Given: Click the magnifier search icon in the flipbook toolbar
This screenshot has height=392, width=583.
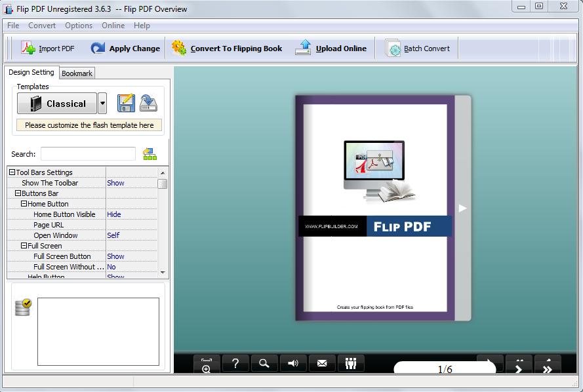Looking at the screenshot, I should 264,363.
